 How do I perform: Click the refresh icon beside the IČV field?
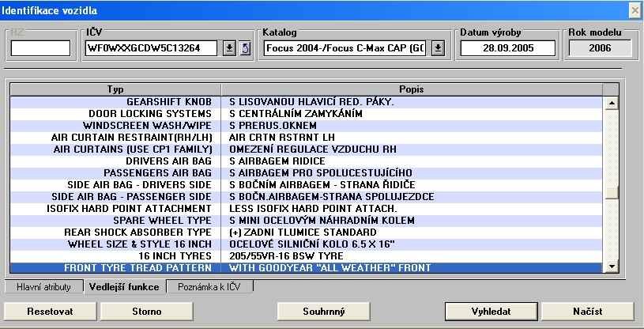point(245,48)
